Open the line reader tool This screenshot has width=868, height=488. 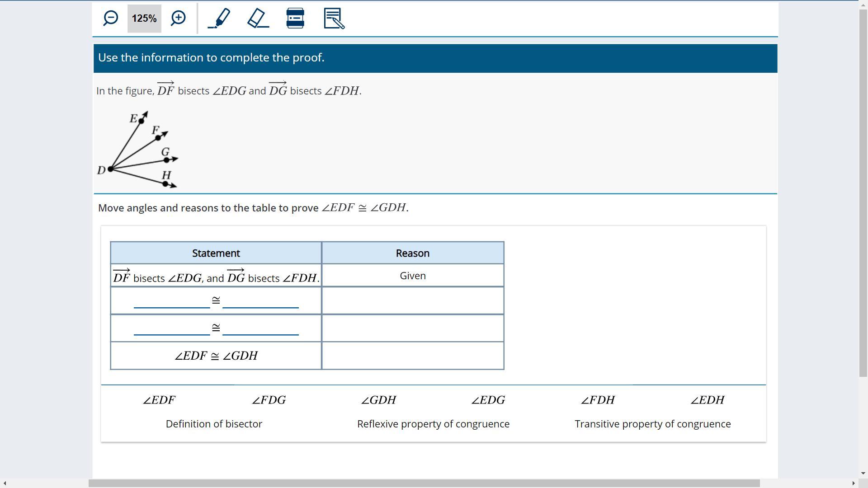[295, 19]
